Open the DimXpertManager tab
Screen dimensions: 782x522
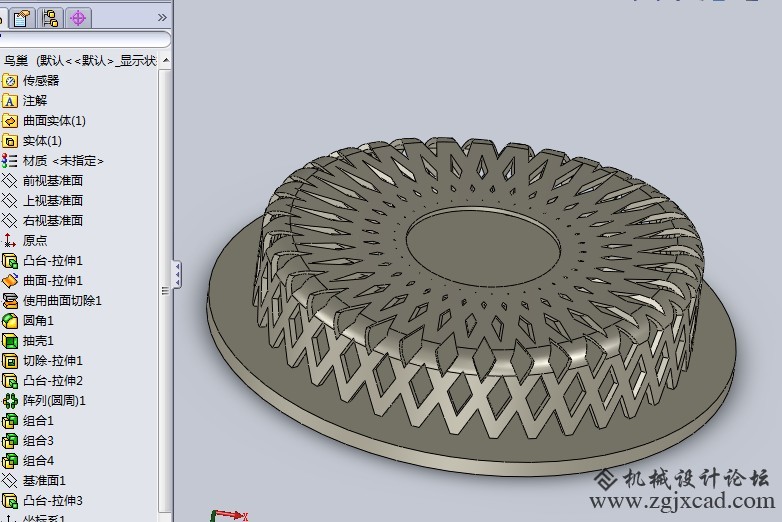coord(78,18)
